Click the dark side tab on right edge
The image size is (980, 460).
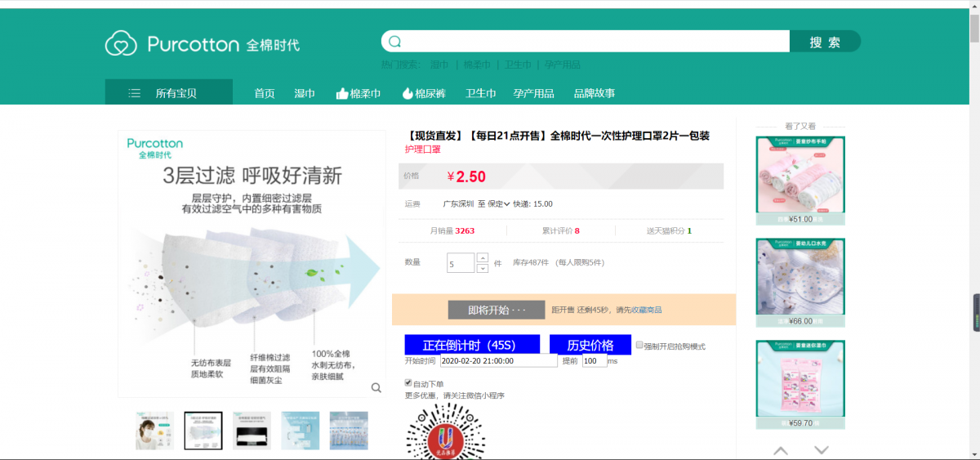pos(977,312)
